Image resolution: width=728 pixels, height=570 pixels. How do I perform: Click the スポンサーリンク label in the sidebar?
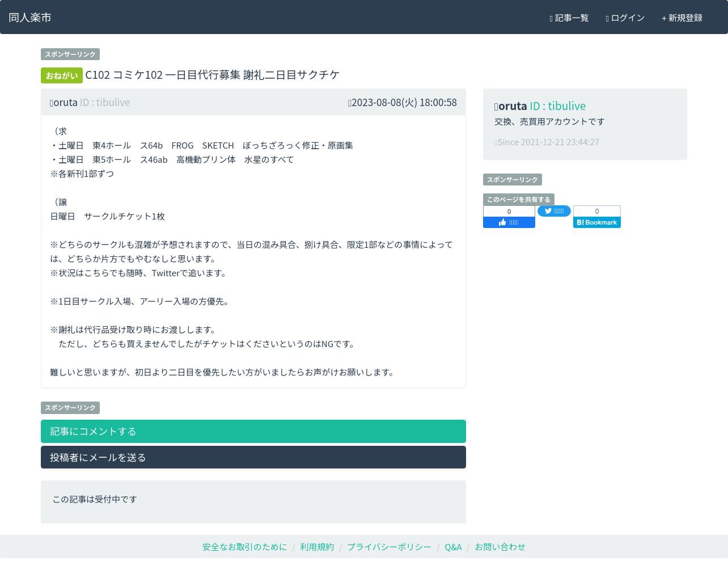(513, 180)
